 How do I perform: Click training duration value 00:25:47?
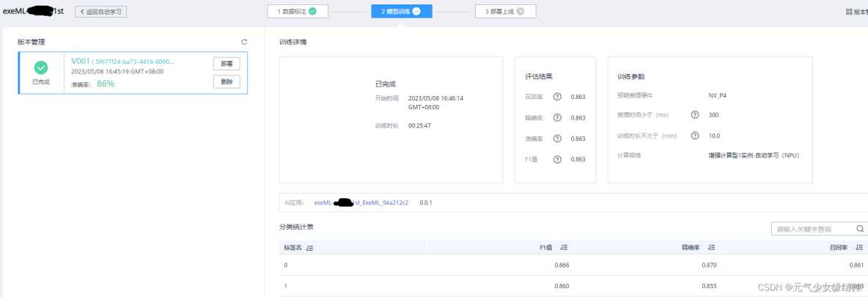[419, 126]
